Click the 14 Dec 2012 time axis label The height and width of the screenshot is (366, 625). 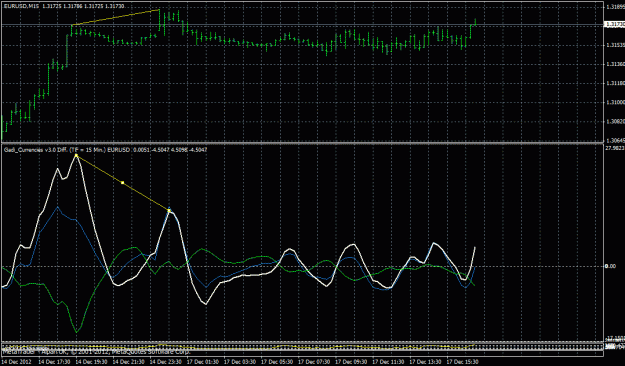17,362
